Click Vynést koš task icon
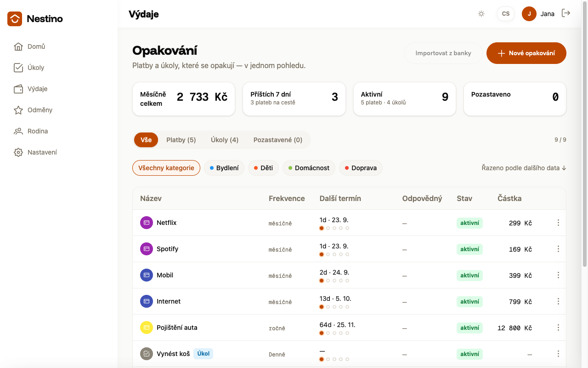Screen dimensions: 588x368 pos(147,354)
